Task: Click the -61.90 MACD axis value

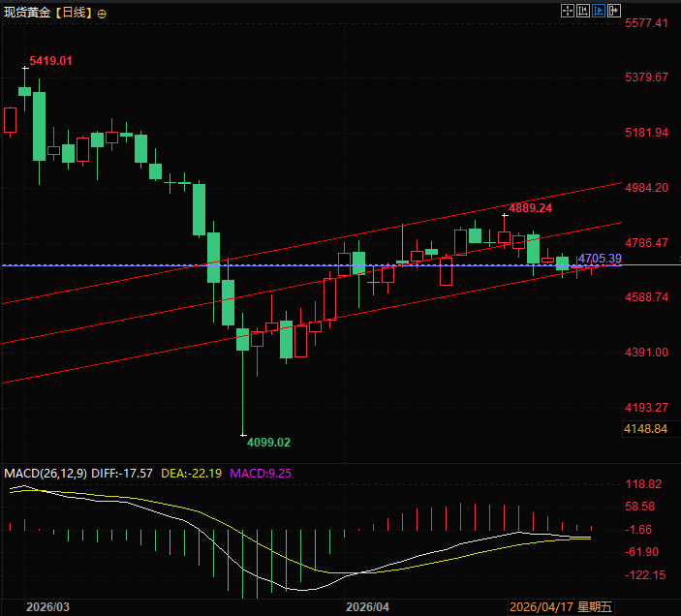Action: (642, 552)
